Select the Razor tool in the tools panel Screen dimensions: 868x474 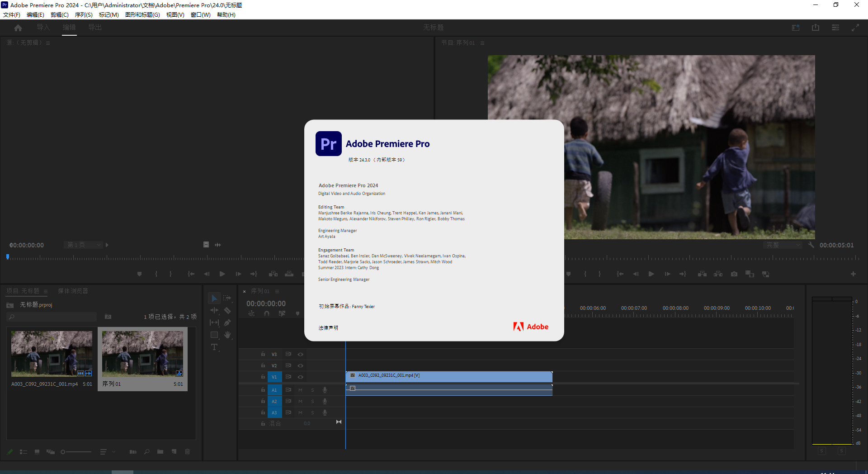(x=227, y=311)
